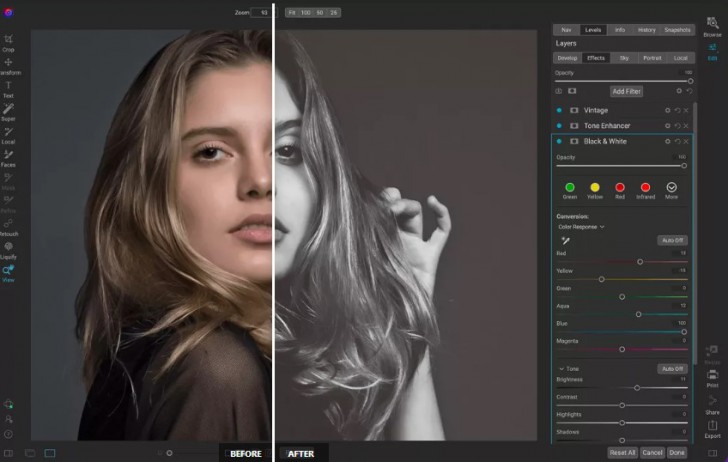Remove the Vintage filter
This screenshot has height=462, width=728.
(686, 111)
